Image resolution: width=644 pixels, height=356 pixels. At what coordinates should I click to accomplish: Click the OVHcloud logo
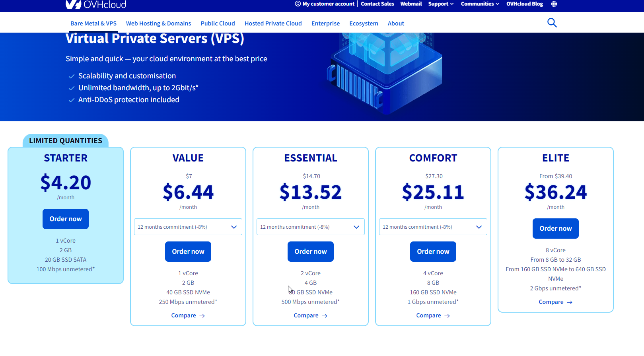tap(96, 4)
